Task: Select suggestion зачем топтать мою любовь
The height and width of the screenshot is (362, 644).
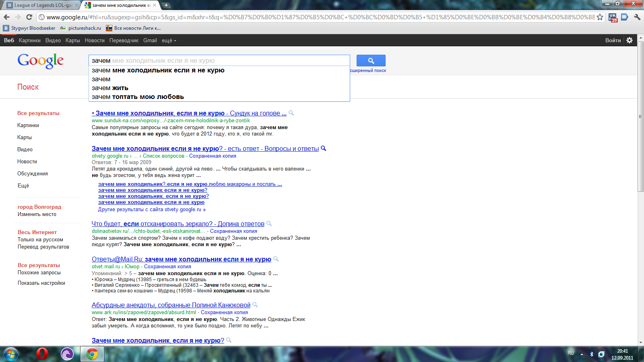Action: [x=219, y=97]
